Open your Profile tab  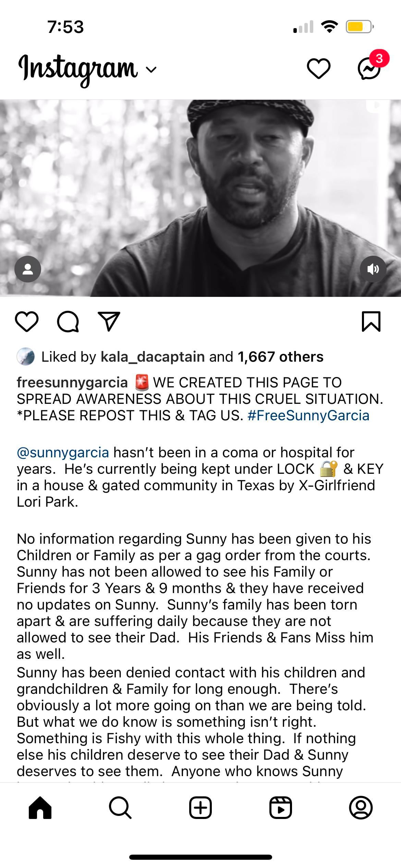pyautogui.click(x=361, y=808)
